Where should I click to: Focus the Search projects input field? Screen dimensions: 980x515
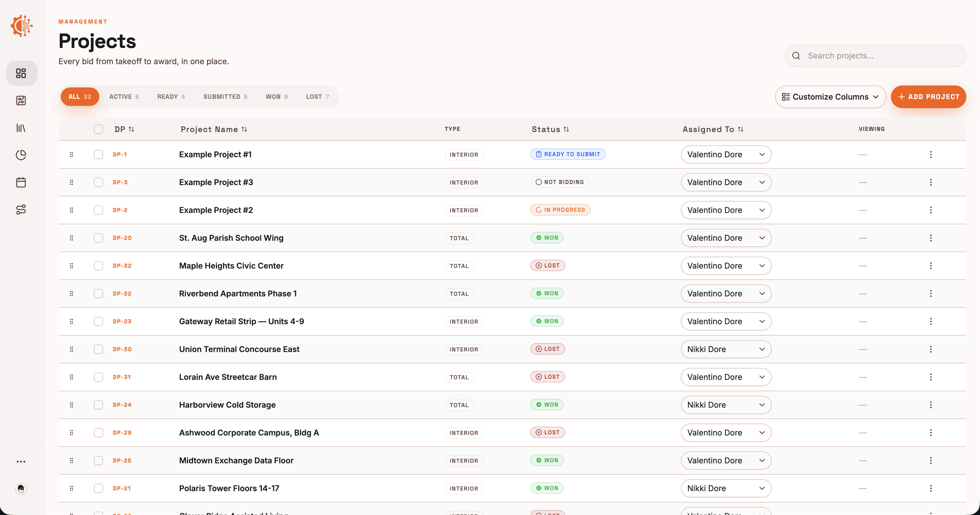coord(875,56)
